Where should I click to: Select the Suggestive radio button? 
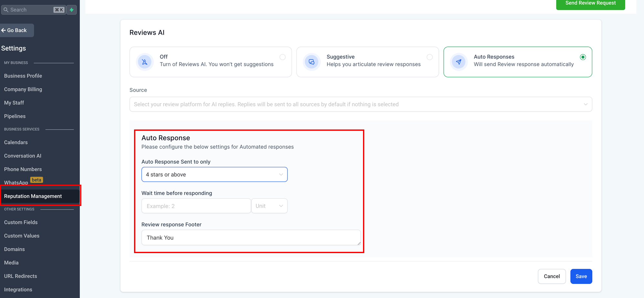pos(430,57)
